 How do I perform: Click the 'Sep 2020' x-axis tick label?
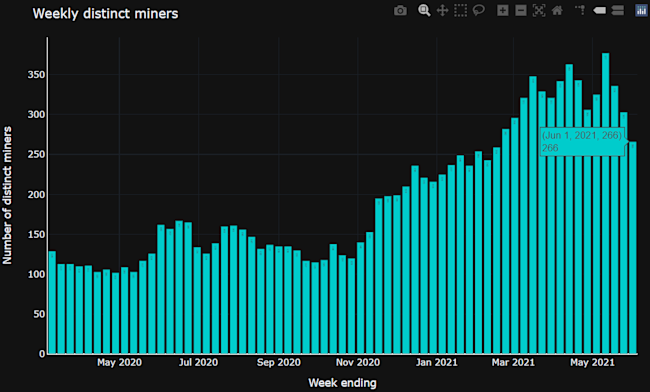tap(279, 363)
